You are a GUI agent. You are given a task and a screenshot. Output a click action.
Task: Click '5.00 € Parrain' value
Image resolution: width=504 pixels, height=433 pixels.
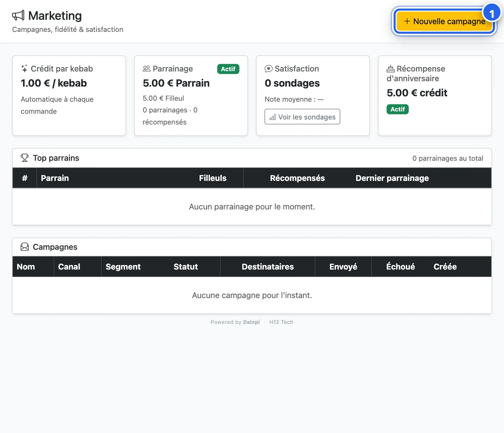click(x=176, y=83)
